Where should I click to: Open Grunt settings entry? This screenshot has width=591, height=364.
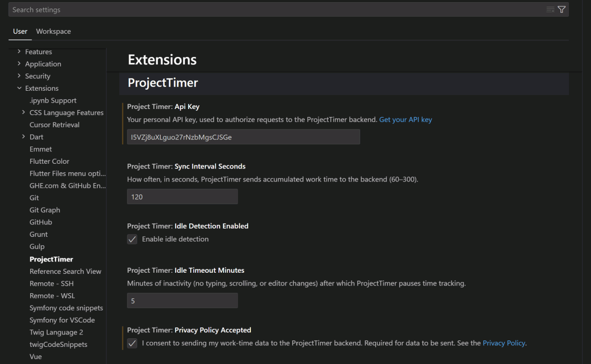pos(39,234)
